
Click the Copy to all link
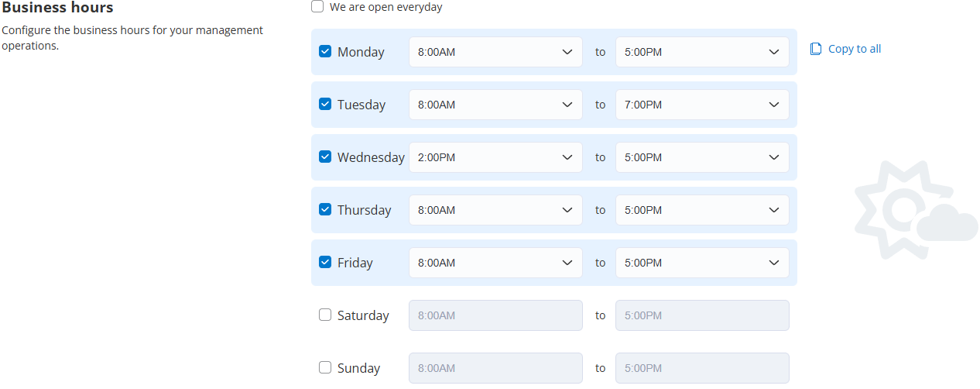click(x=854, y=49)
